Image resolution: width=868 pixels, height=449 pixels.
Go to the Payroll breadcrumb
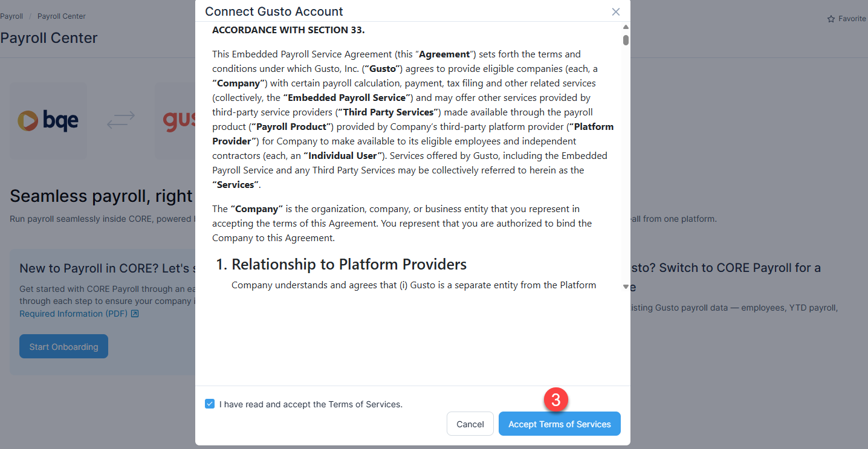(x=11, y=16)
